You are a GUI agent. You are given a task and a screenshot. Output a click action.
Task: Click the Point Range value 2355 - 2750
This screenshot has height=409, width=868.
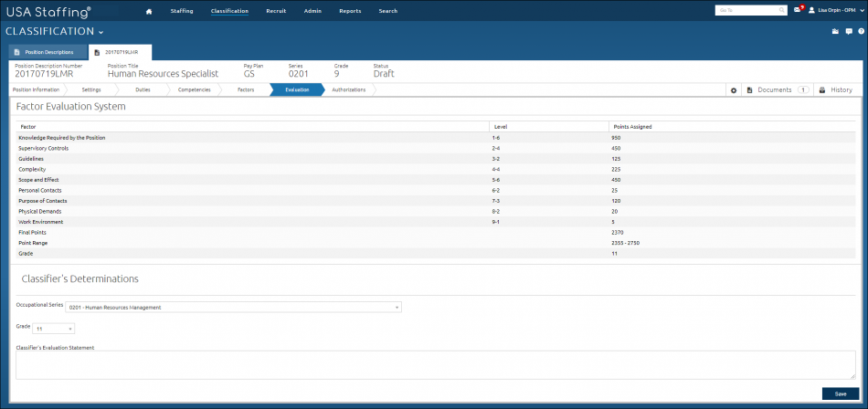[626, 243]
